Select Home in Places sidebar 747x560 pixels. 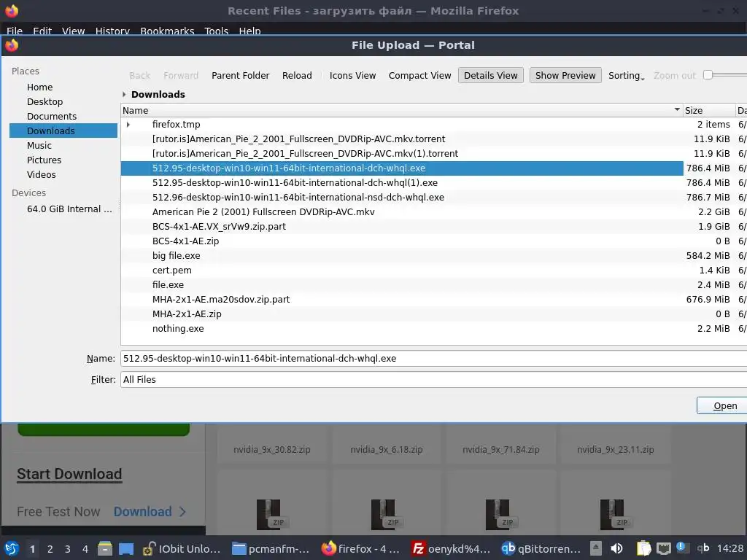click(x=63, y=87)
